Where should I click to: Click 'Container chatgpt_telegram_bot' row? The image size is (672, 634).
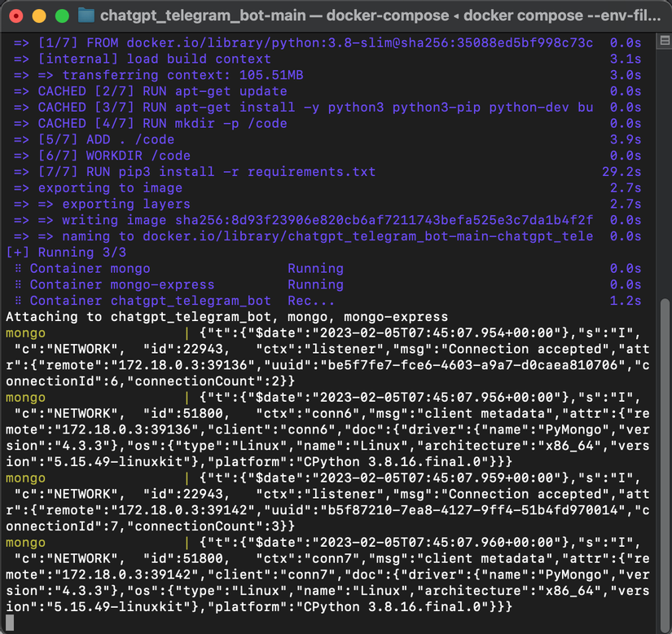327,301
